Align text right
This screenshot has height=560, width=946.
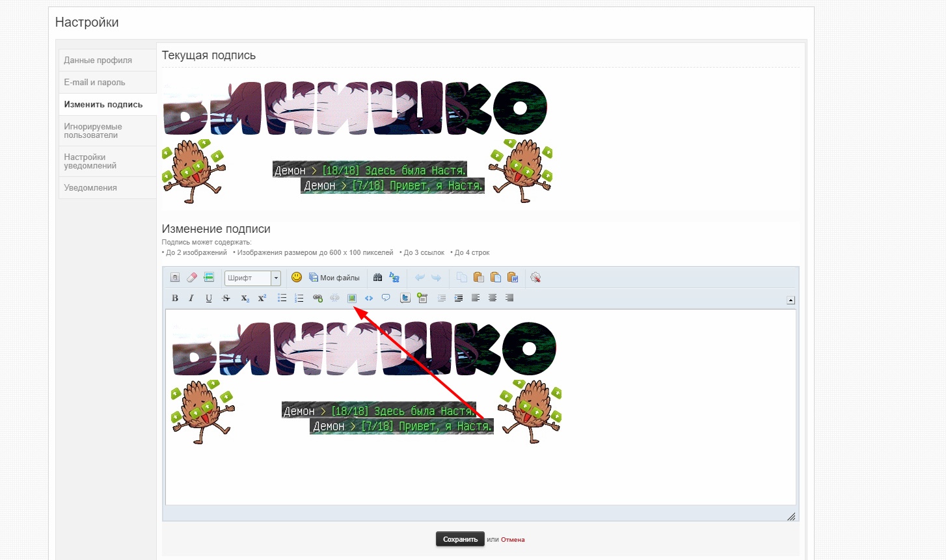pyautogui.click(x=509, y=298)
